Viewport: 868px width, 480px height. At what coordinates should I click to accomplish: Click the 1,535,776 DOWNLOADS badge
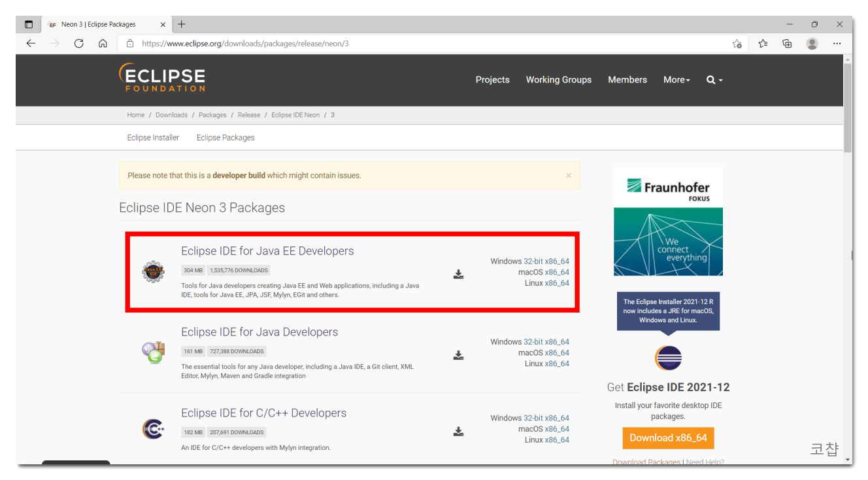(x=239, y=270)
